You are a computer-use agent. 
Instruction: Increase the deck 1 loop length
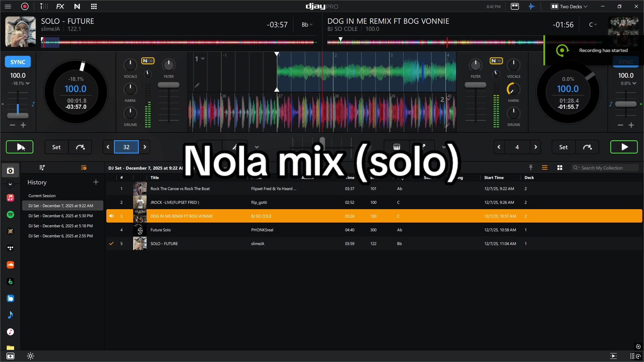point(145,147)
